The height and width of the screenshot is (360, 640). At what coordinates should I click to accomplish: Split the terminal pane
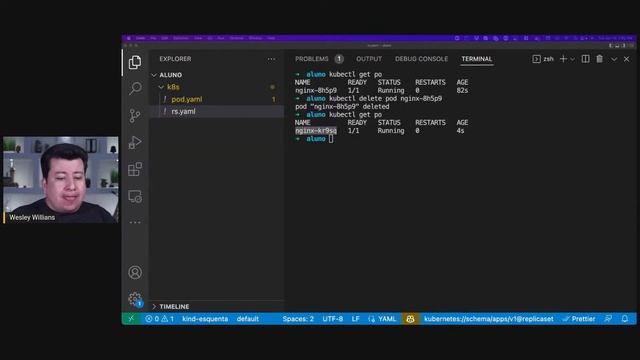click(x=585, y=59)
